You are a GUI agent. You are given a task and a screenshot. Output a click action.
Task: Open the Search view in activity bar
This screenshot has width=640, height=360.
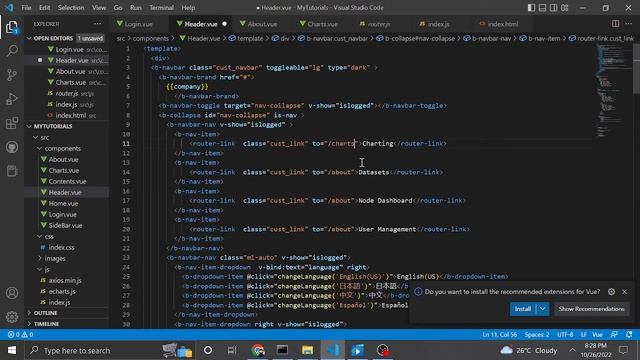(x=12, y=51)
